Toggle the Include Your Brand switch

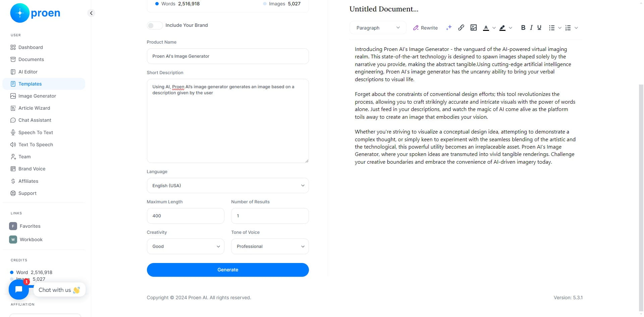pyautogui.click(x=155, y=25)
